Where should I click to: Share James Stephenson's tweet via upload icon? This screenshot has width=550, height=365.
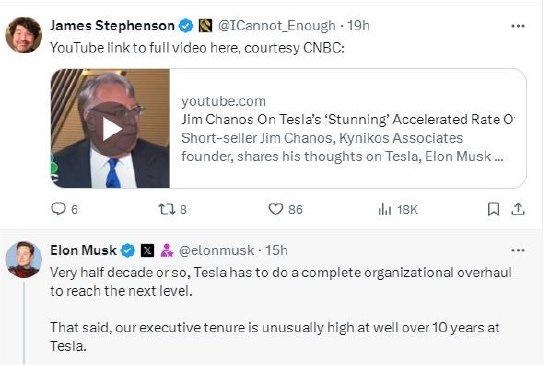(x=518, y=209)
